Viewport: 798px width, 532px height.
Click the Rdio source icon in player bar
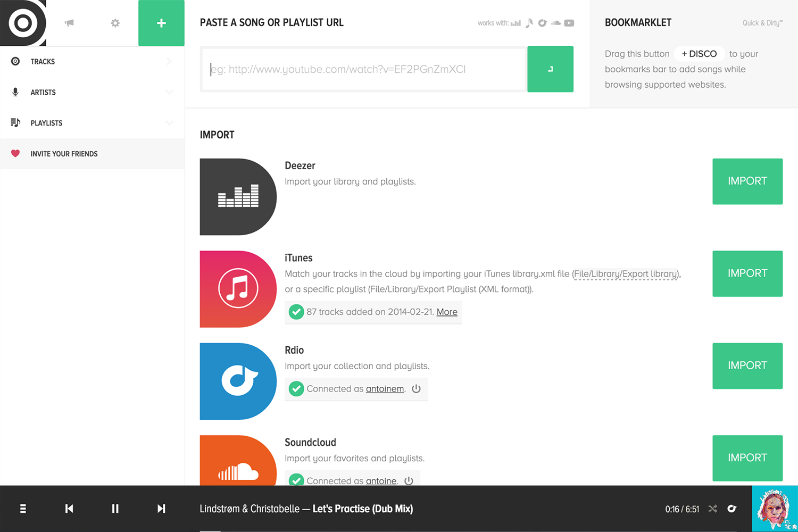732,509
